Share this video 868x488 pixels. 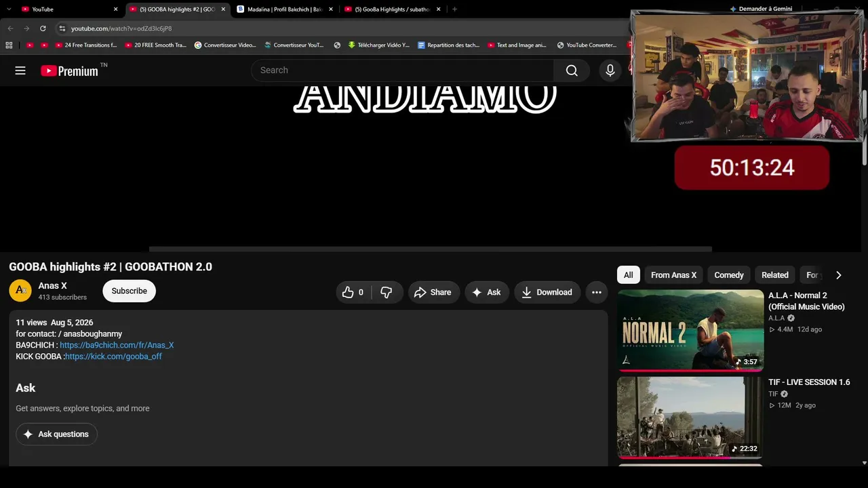click(x=433, y=292)
